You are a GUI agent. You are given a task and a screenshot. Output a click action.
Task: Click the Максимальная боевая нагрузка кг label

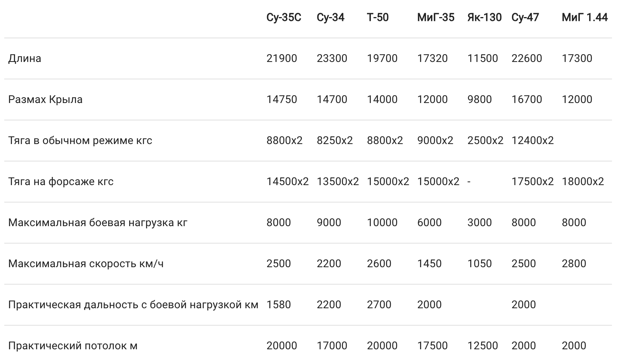point(98,223)
